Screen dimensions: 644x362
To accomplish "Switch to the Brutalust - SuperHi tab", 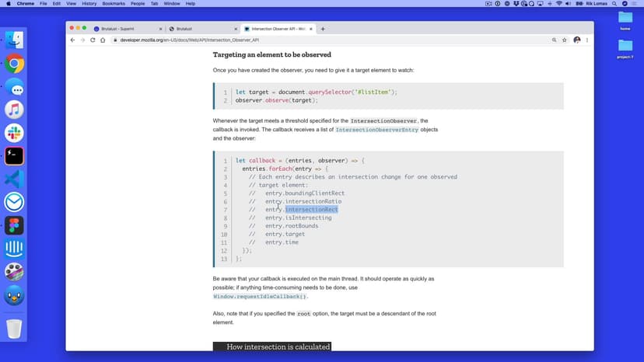I will click(x=121, y=29).
